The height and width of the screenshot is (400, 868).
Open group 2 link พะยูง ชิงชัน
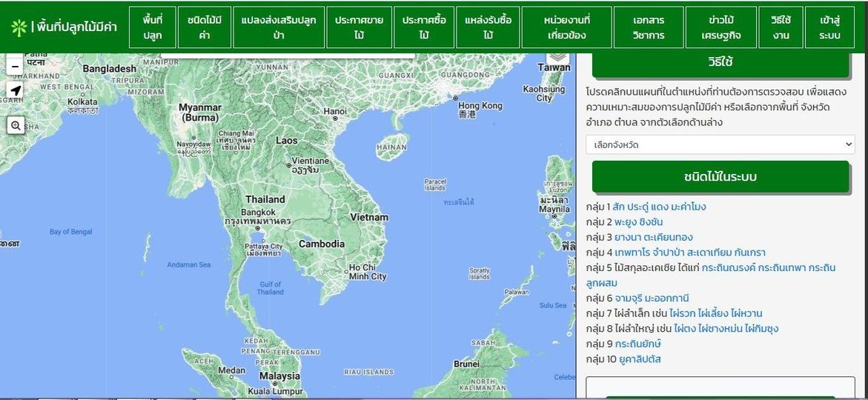click(x=638, y=222)
